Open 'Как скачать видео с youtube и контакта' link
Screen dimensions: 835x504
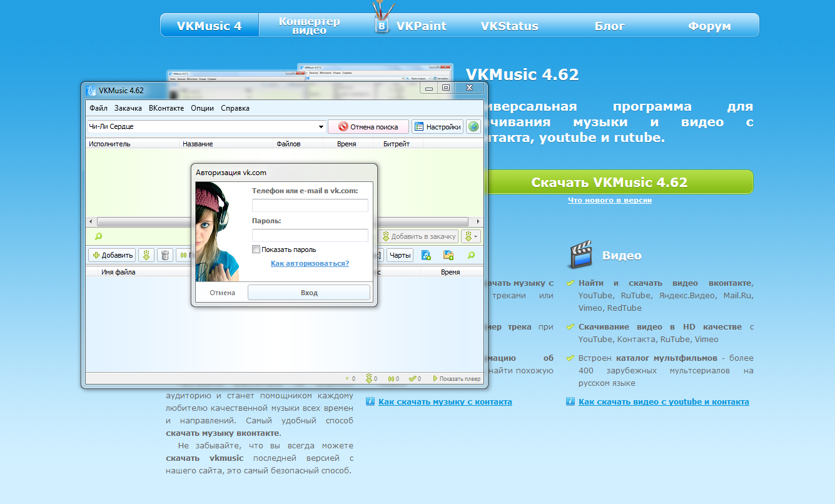pos(664,401)
